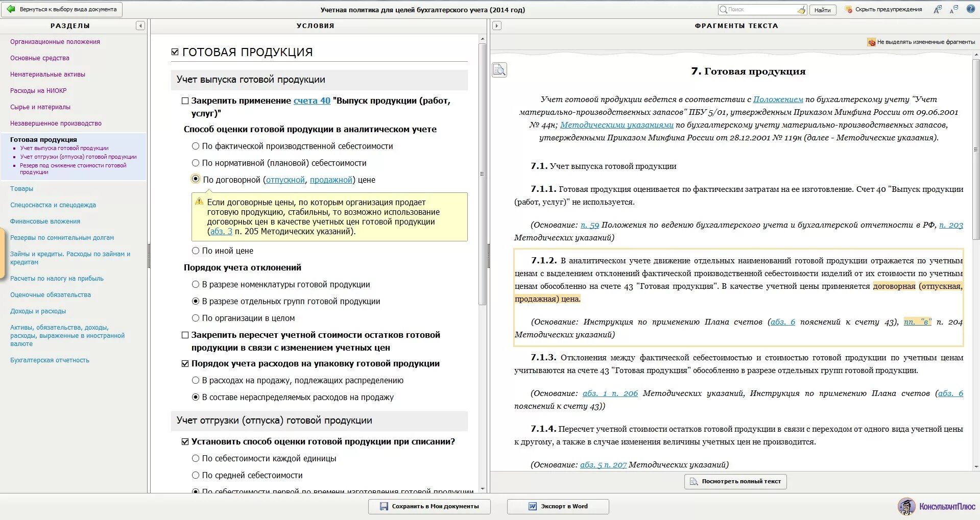
Task: Click the Word export icon
Action: [x=533, y=506]
